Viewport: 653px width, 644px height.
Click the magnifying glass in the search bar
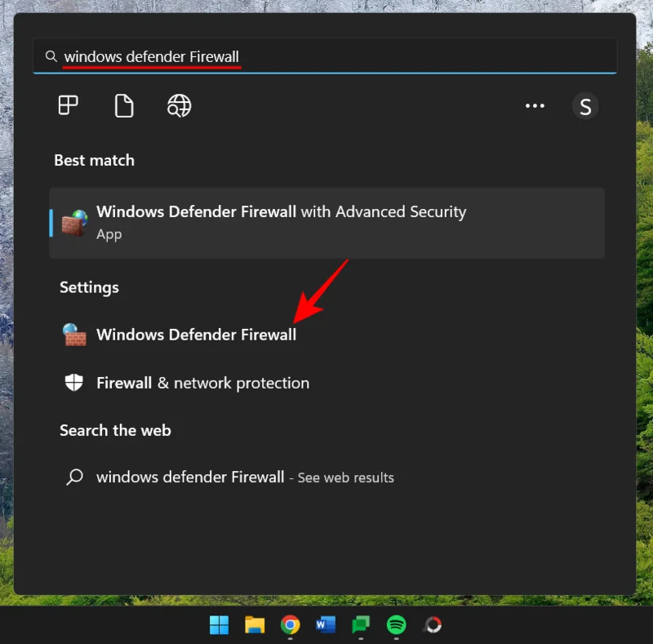click(x=51, y=56)
